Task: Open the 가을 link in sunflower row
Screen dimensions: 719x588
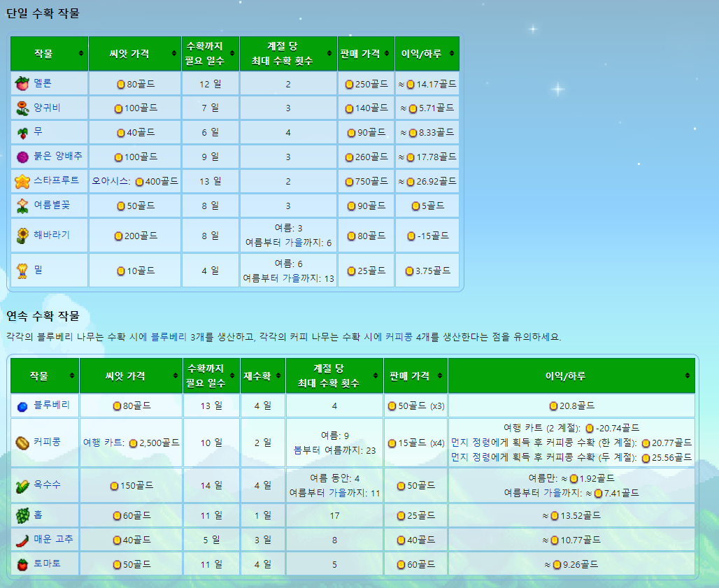Action: (294, 243)
